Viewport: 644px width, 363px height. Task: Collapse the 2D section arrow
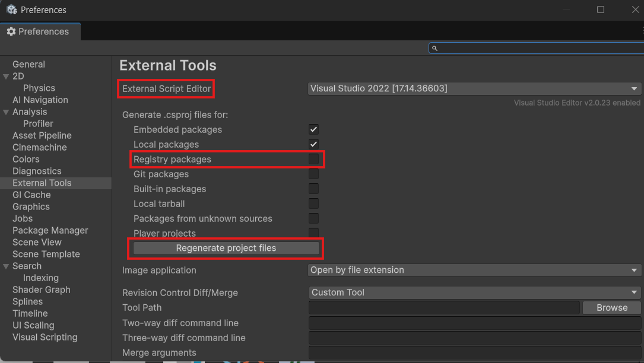tap(6, 77)
